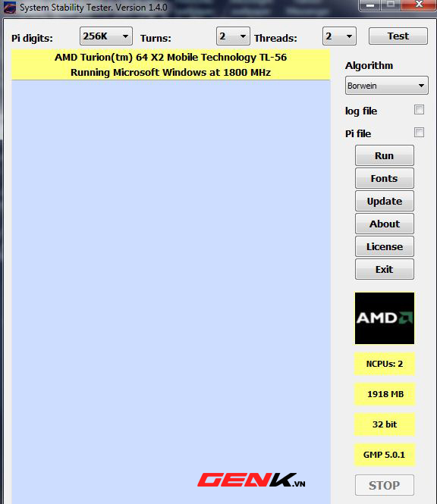Open the Fonts settings
The image size is (437, 504).
click(x=385, y=178)
